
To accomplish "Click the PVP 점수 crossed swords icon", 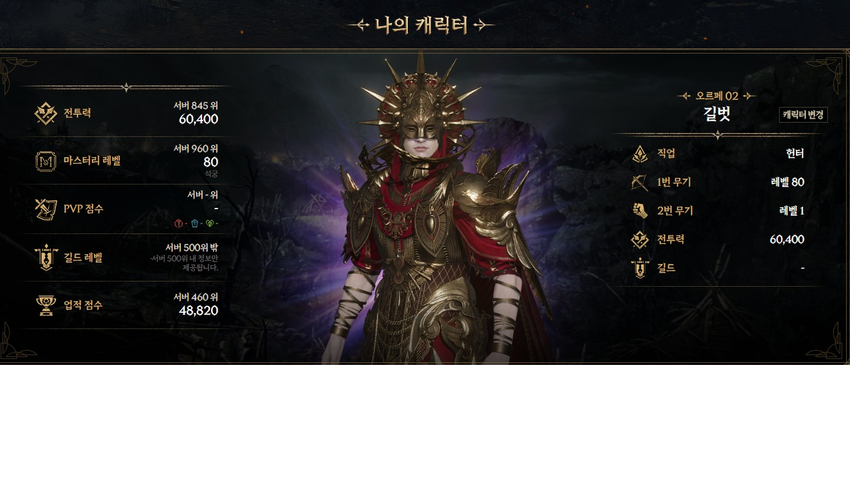I will click(46, 209).
